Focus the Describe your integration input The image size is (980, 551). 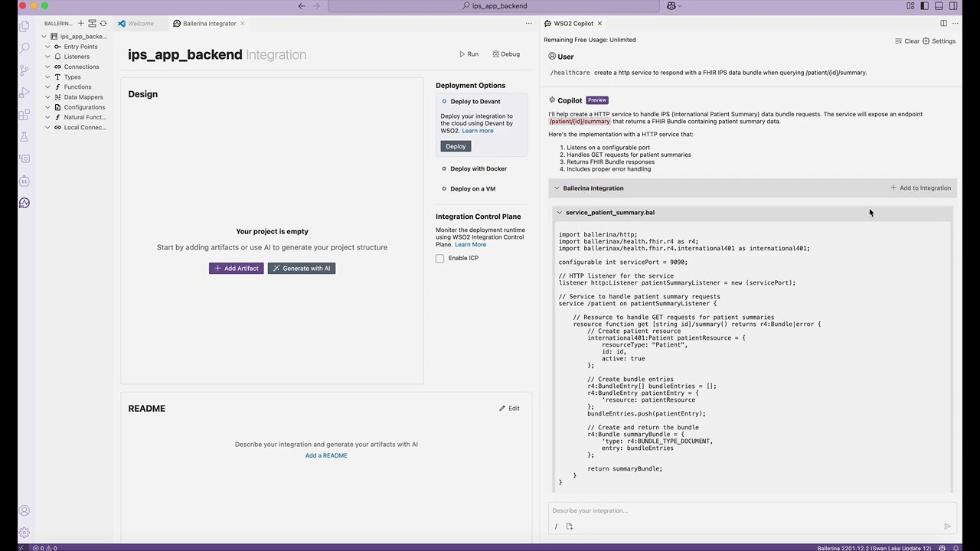[753, 510]
